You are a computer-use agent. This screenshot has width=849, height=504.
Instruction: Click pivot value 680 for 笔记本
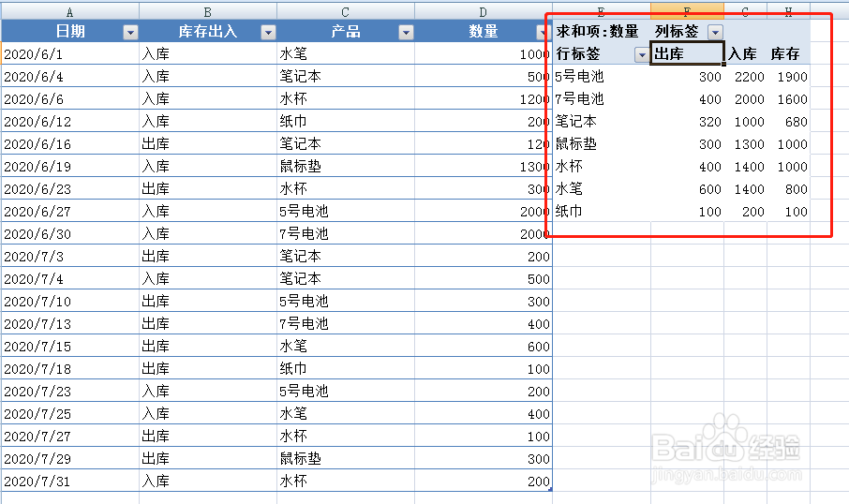788,122
